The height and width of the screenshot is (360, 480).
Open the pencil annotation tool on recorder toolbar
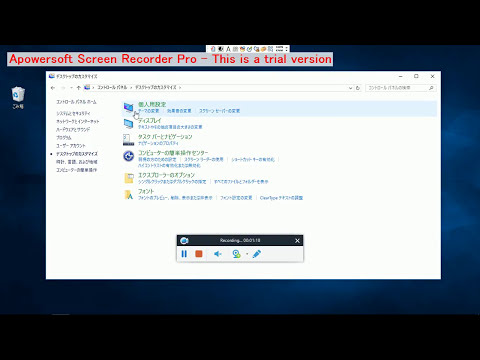pyautogui.click(x=257, y=254)
